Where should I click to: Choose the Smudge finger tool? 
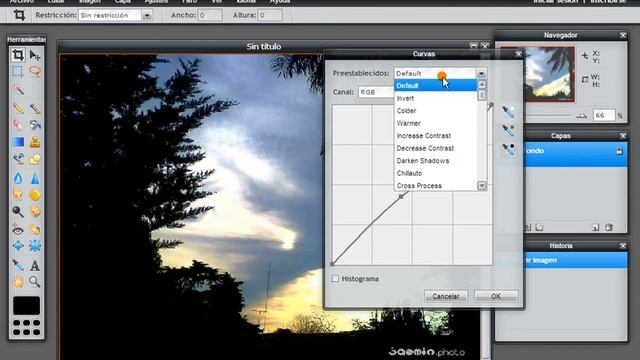18,195
